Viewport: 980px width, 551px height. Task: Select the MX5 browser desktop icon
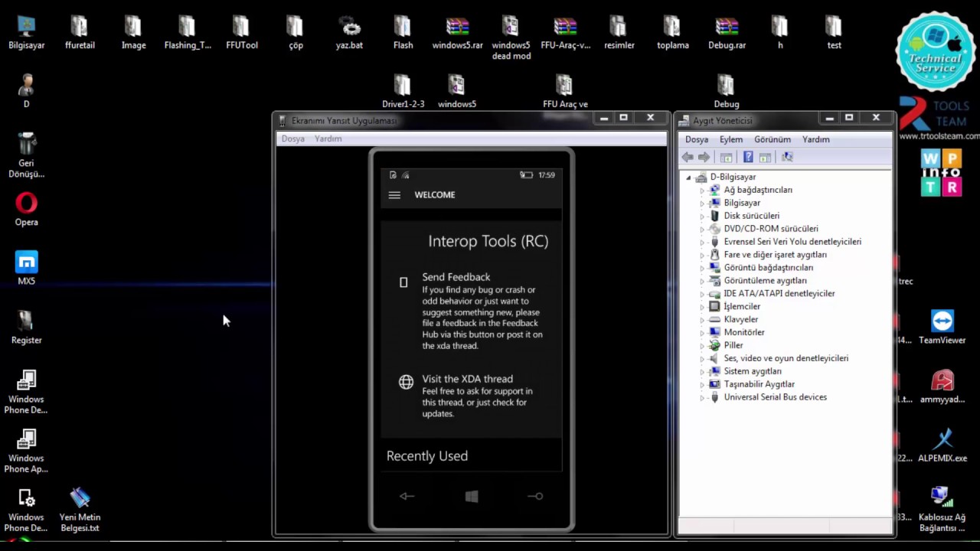point(26,269)
